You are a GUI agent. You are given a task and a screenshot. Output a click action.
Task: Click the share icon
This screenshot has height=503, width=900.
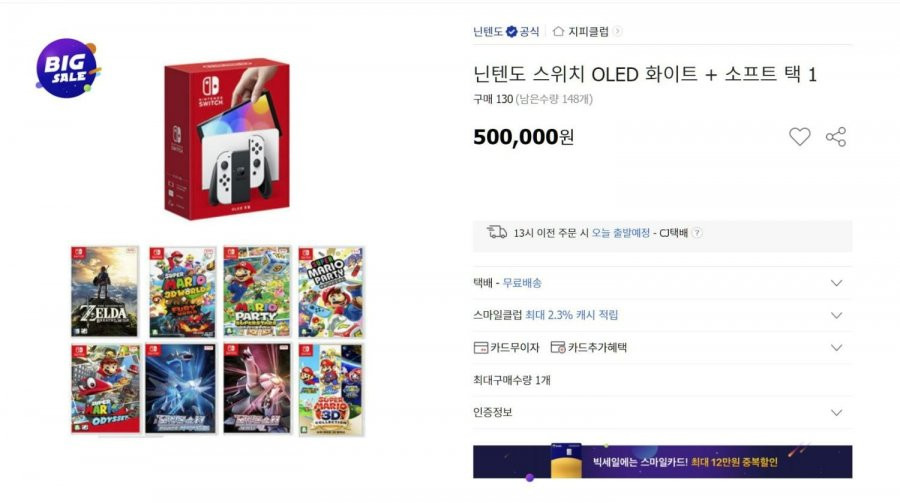[x=836, y=137]
